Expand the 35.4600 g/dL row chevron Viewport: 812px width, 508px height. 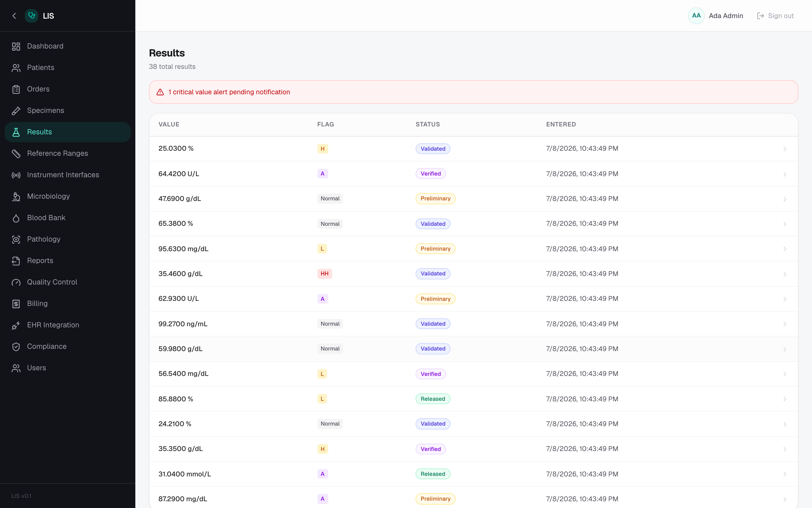tap(785, 274)
